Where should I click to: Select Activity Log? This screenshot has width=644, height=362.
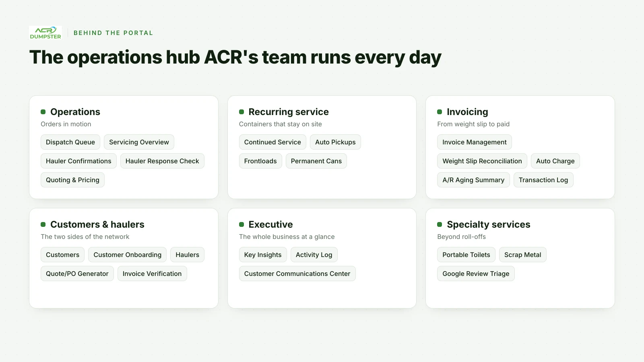click(x=314, y=255)
